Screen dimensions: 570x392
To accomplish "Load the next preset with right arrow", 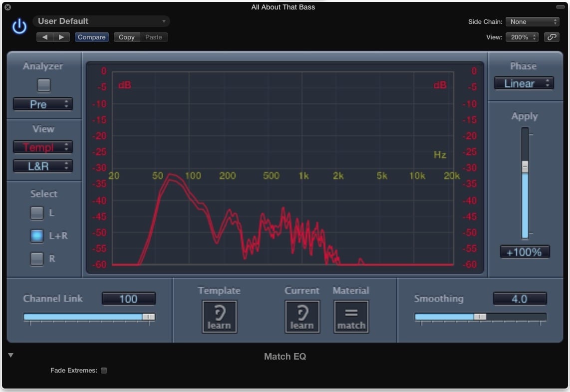I will [x=61, y=37].
